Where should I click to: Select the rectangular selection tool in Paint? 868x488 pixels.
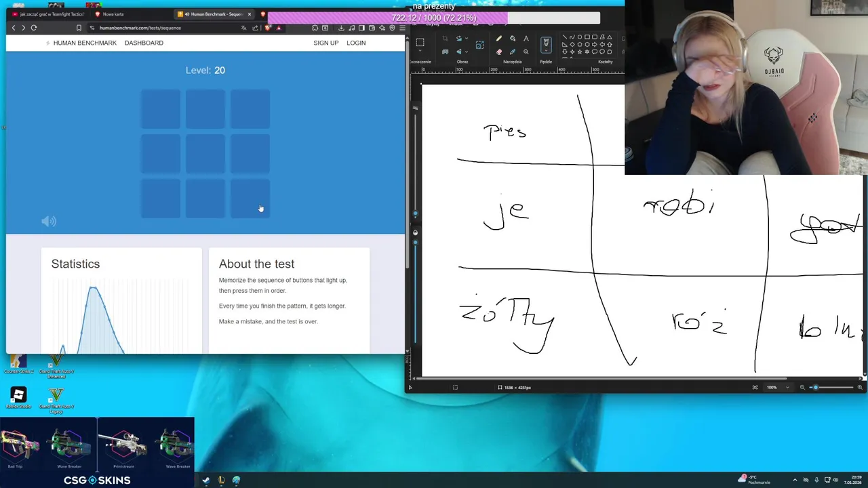click(420, 42)
